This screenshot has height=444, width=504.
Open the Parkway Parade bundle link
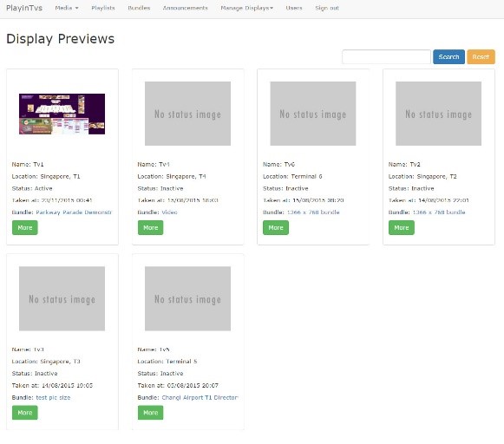[74, 212]
